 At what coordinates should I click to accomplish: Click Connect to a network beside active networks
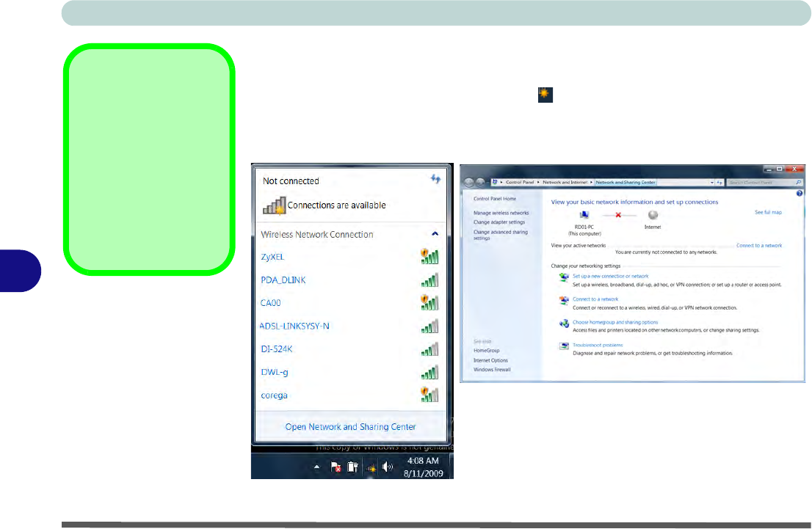coord(759,245)
